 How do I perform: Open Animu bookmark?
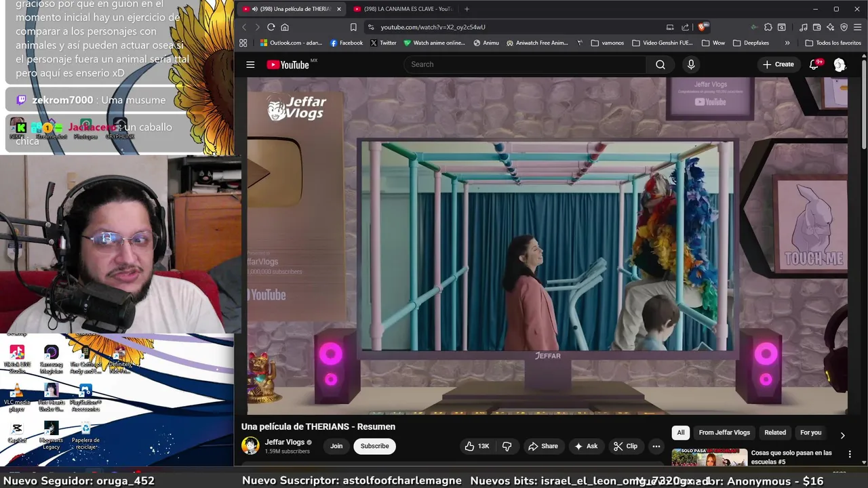[x=486, y=43]
